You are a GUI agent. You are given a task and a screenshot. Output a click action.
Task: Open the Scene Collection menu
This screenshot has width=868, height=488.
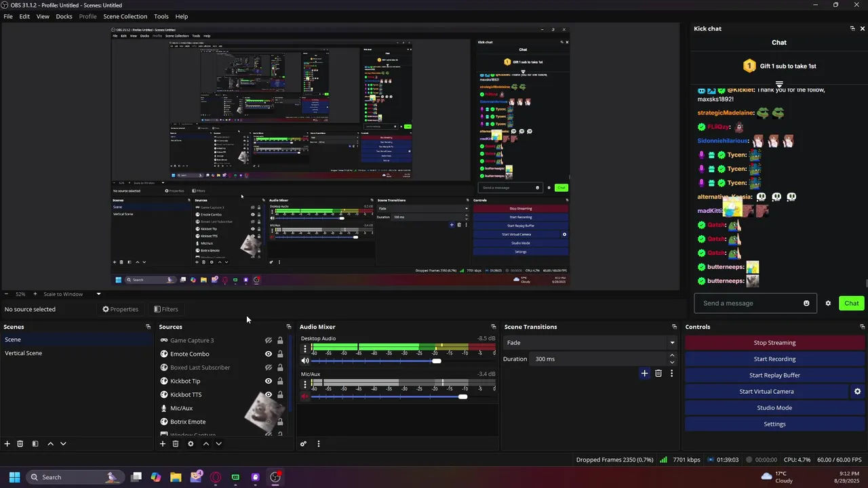pos(125,16)
